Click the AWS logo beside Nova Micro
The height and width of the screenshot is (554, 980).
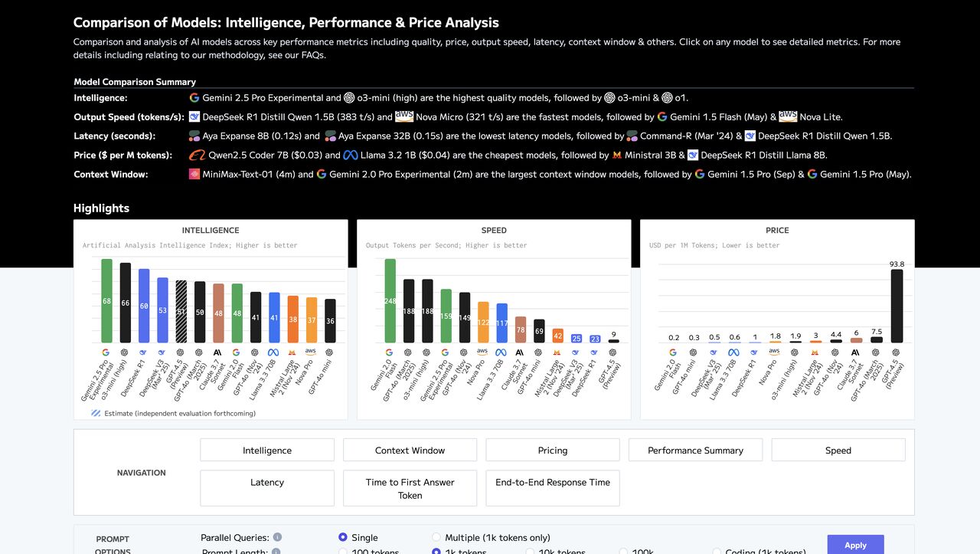point(404,117)
